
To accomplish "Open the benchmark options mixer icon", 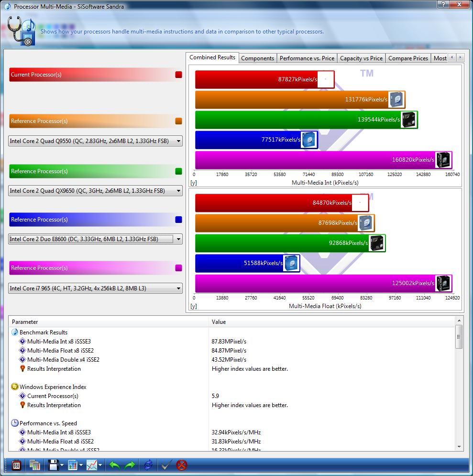I will pyautogui.click(x=16, y=465).
